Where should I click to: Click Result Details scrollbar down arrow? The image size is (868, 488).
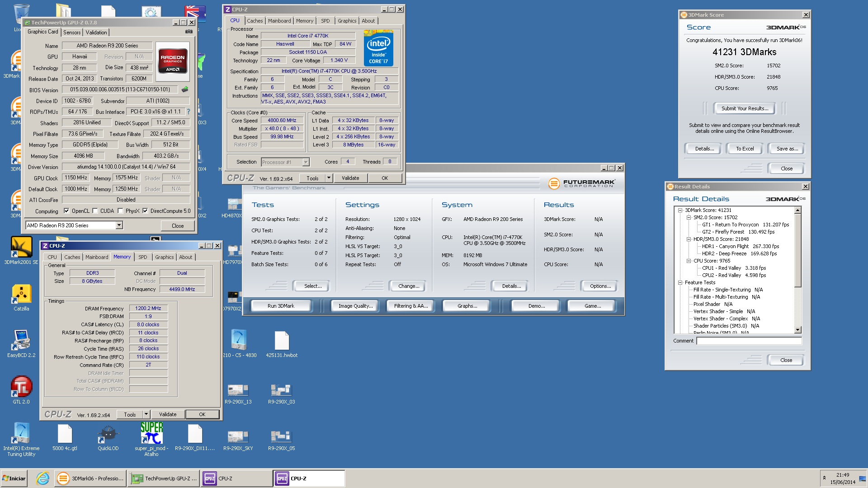798,330
